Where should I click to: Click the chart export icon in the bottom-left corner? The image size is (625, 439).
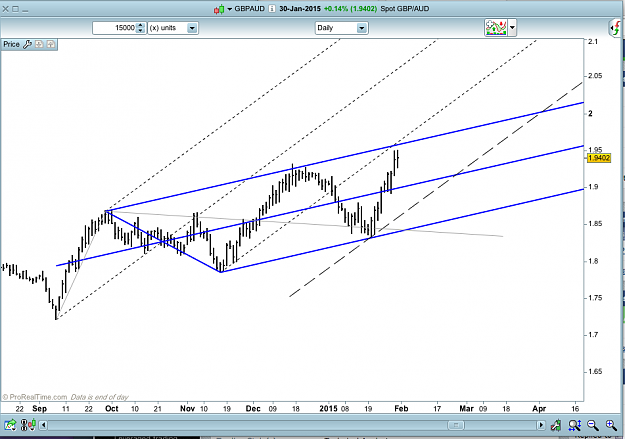click(x=10, y=425)
